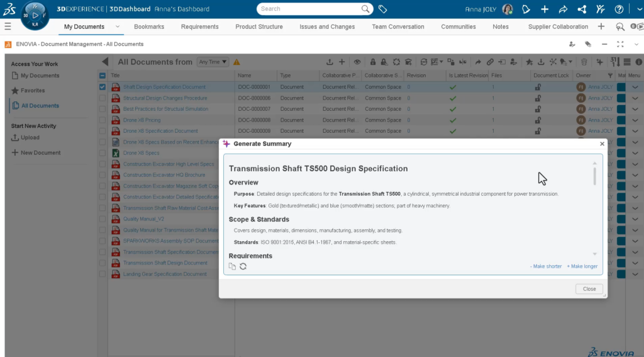Click the Close button in summary dialog
The height and width of the screenshot is (357, 644).
(589, 289)
